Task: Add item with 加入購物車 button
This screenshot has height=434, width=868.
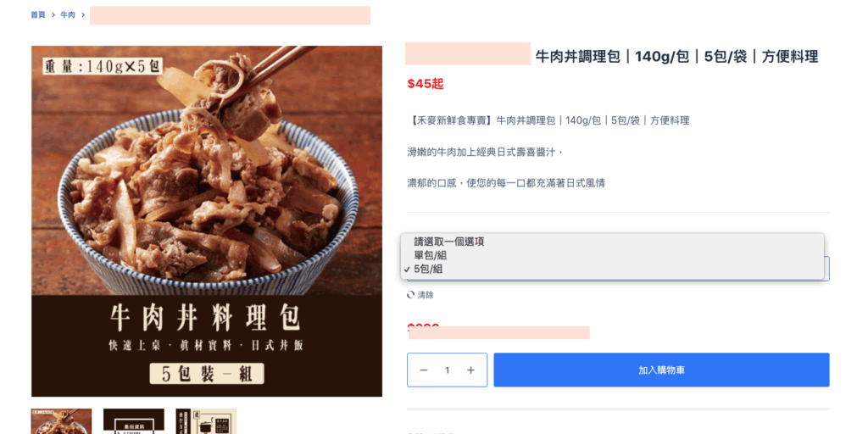Action: point(661,370)
